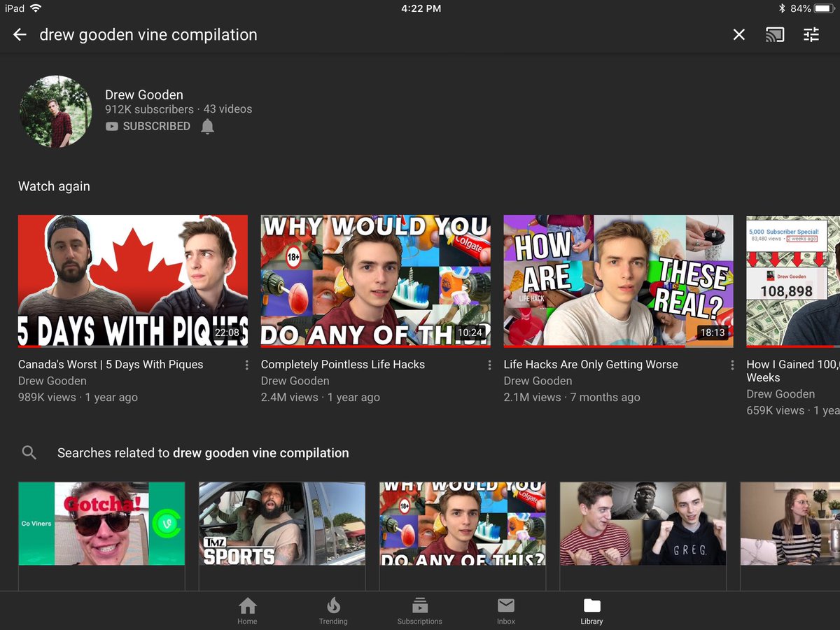Play the 'How Are These Real?' thumbnail
The width and height of the screenshot is (840, 630).
tap(618, 281)
